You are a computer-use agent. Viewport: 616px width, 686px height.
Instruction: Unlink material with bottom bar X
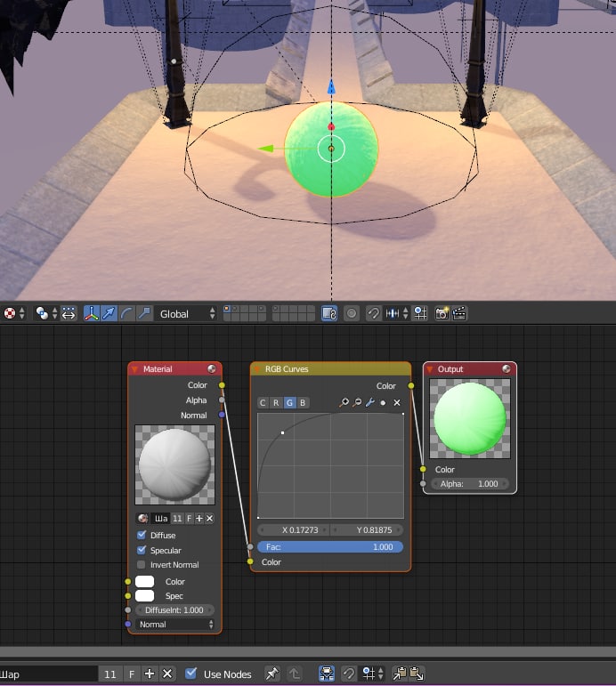167,674
